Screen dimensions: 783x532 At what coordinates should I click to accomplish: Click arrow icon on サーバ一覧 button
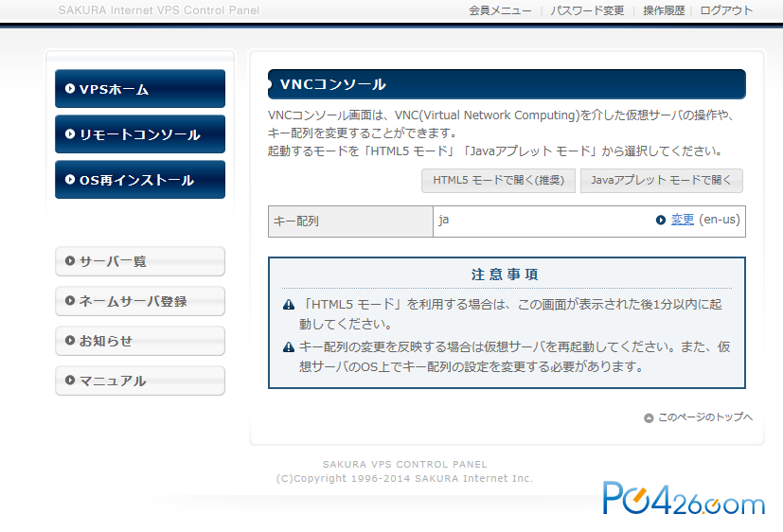70,260
